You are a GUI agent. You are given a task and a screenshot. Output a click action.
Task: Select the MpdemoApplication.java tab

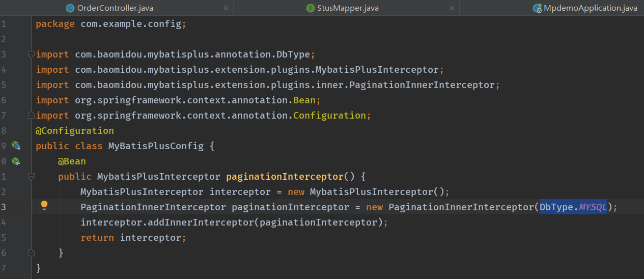[x=590, y=8]
